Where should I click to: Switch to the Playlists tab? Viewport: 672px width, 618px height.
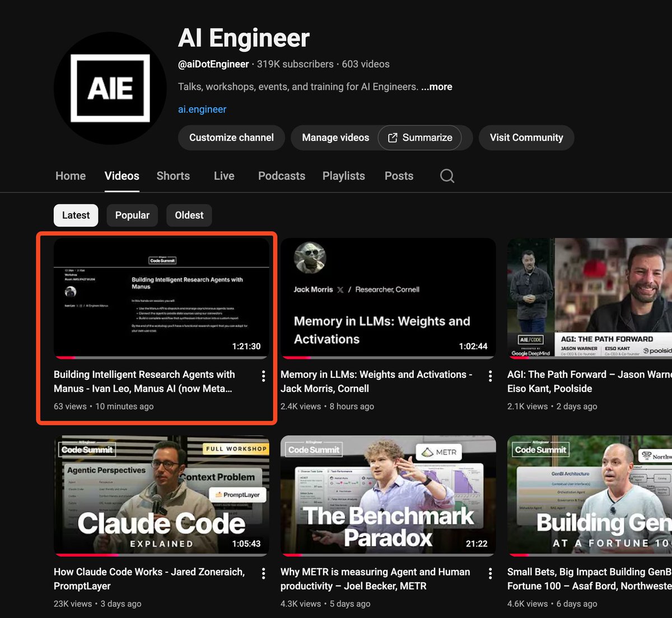[344, 176]
